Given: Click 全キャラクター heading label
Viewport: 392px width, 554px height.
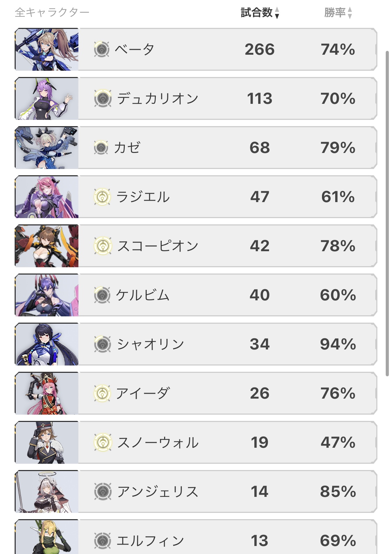Looking at the screenshot, I should coord(52,13).
